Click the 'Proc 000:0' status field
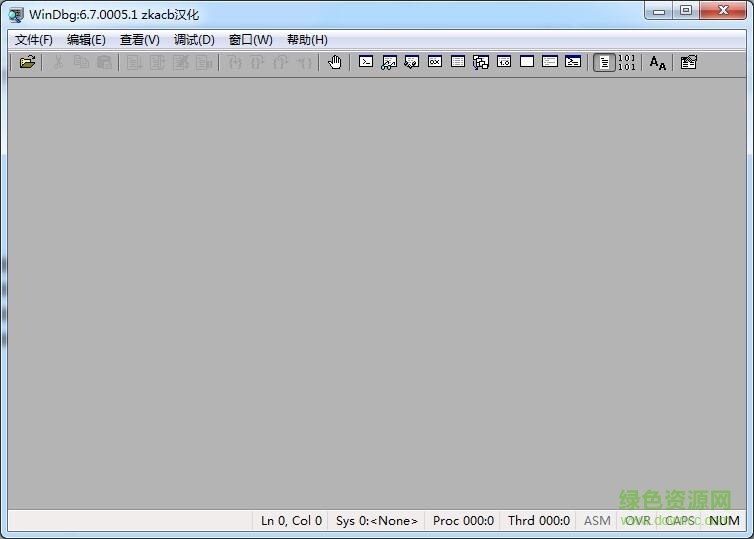Screen dimensions: 754x539 pos(463,521)
